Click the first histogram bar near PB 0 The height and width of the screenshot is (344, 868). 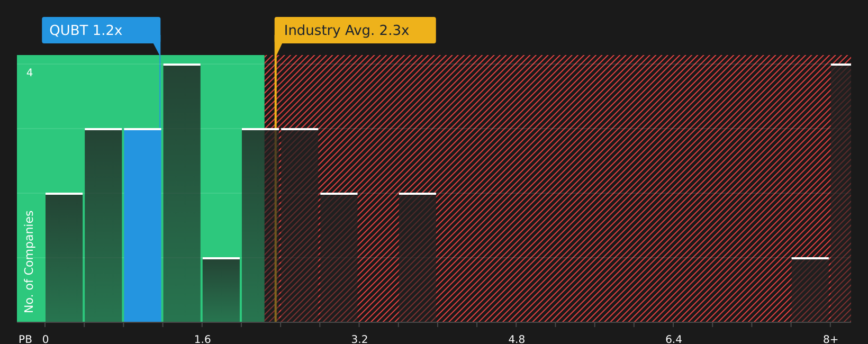[x=64, y=257]
